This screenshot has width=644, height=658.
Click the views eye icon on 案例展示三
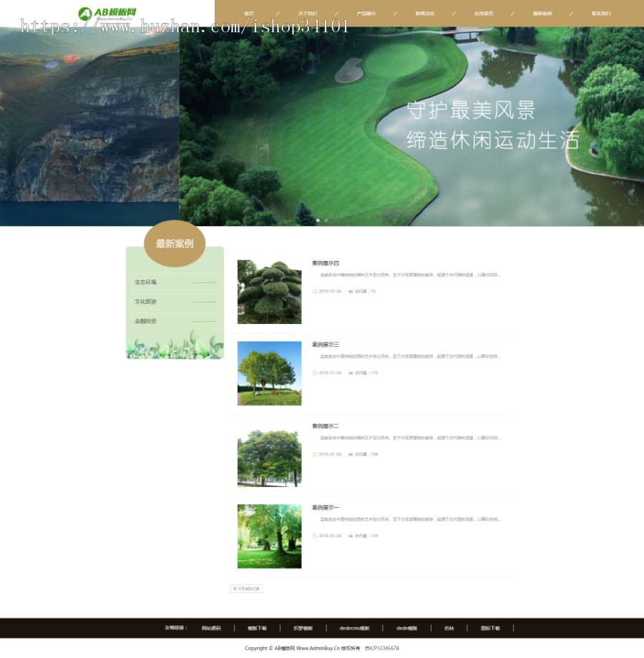[x=351, y=373]
